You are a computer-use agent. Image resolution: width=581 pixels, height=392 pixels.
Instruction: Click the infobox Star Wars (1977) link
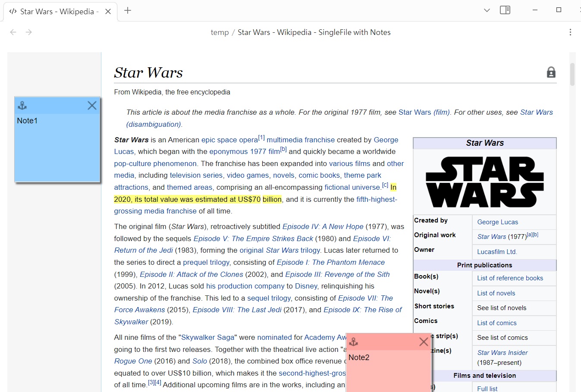(492, 237)
